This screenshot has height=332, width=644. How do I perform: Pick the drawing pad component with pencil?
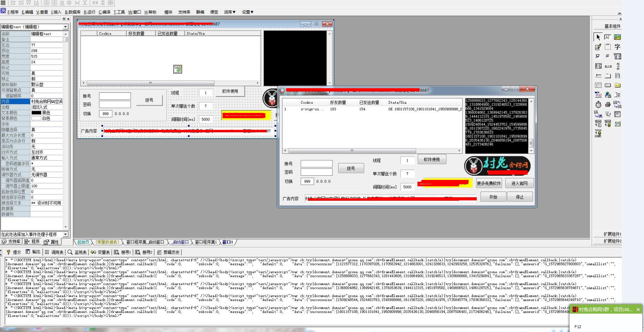click(598, 47)
